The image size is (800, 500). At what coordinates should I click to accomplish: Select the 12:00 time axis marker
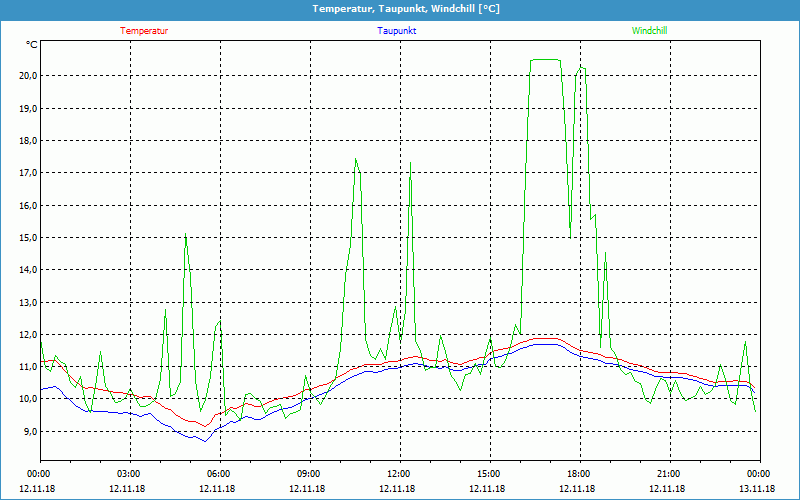(x=399, y=474)
